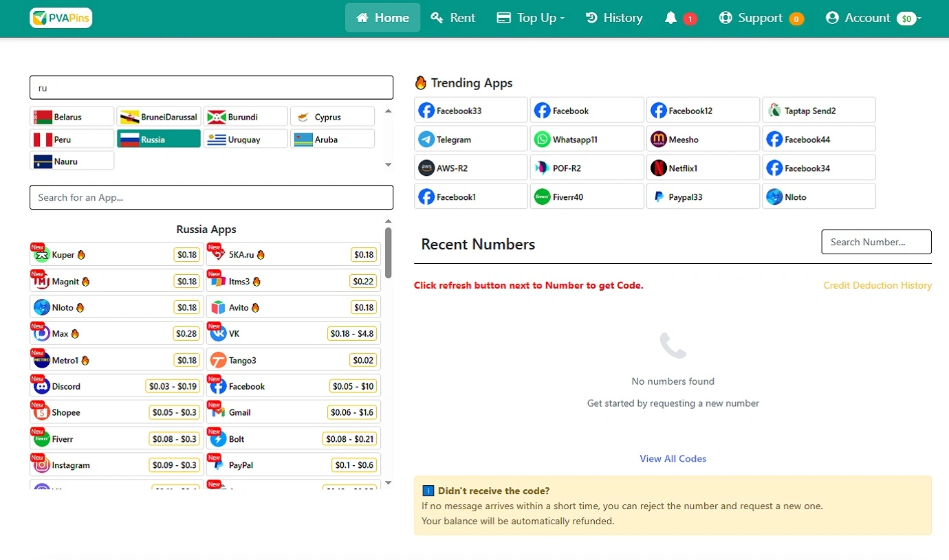
Task: Pick the BruneiDarussal flag country
Action: coord(159,117)
